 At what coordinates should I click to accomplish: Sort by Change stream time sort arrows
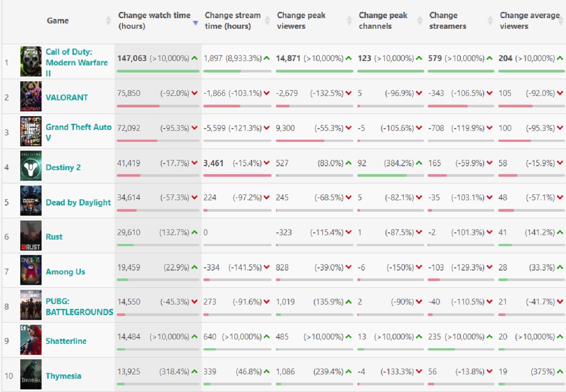coord(268,21)
